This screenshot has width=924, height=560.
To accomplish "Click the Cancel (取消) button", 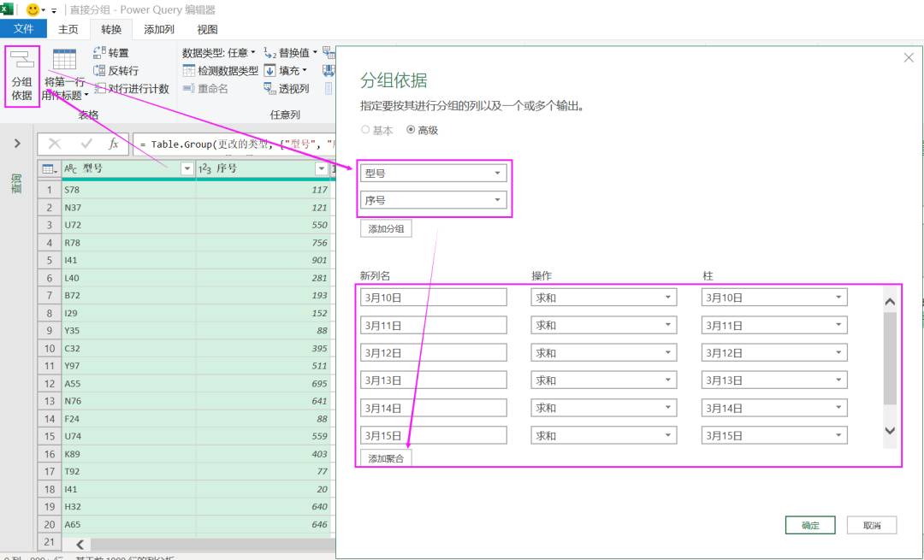I will [872, 525].
